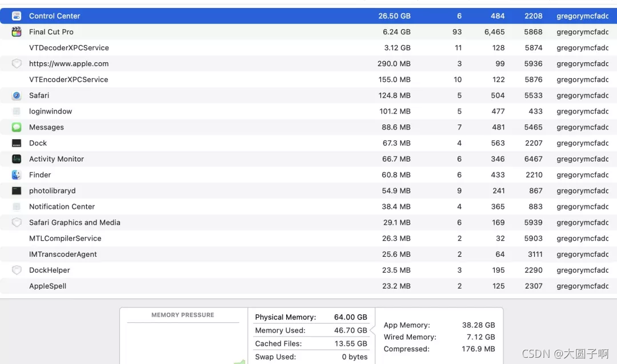The image size is (617, 364).
Task: Click the Safari compass icon
Action: click(17, 95)
